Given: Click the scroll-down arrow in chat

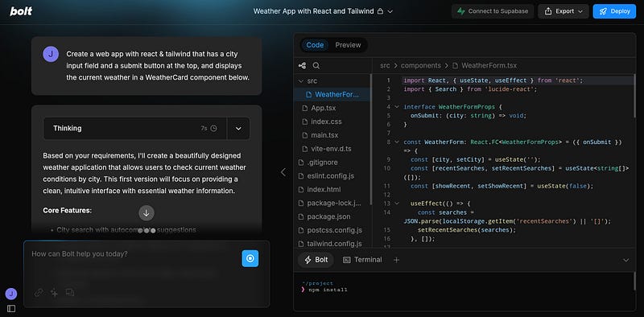Looking at the screenshot, I should click(147, 212).
